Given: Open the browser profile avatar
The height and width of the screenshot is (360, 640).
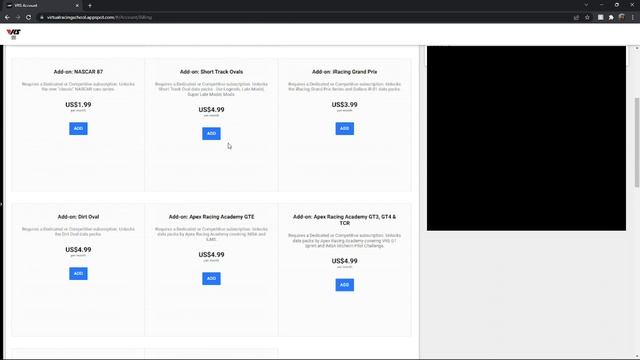Looking at the screenshot, I should 622,18.
